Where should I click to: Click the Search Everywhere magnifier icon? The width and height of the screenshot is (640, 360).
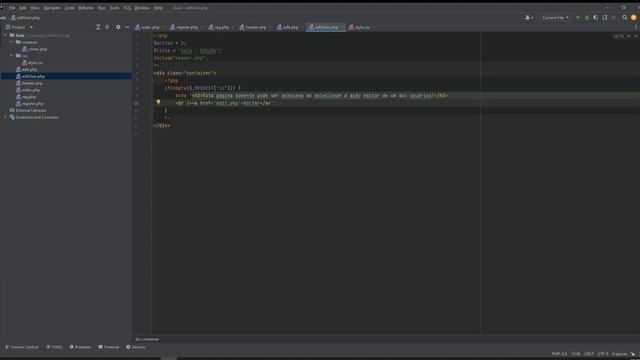point(624,18)
